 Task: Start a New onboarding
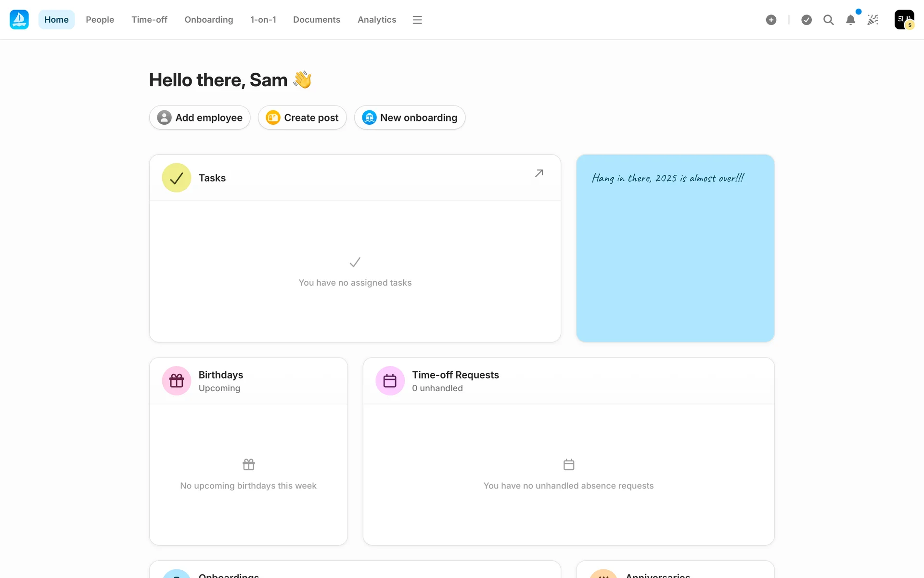[x=410, y=118]
